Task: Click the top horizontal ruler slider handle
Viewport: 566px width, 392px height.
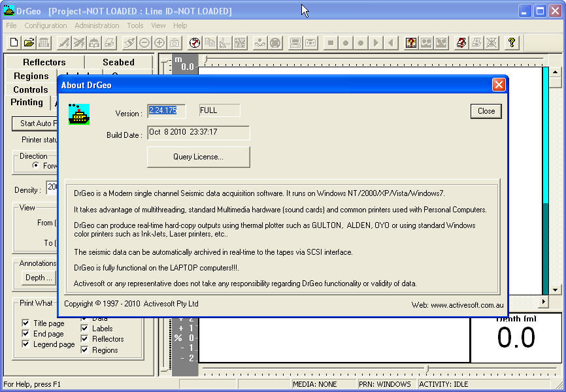Action: click(206, 59)
